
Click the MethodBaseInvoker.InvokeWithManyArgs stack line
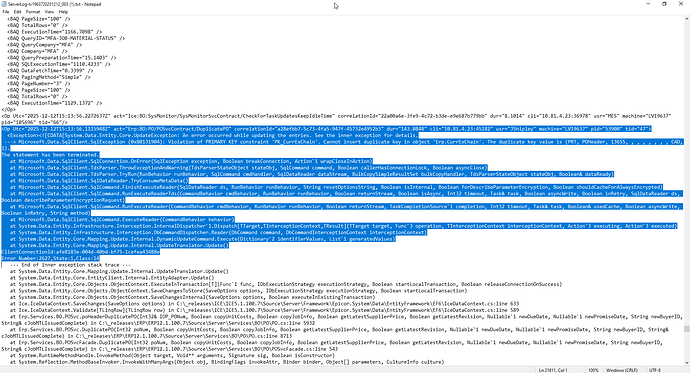(227, 362)
